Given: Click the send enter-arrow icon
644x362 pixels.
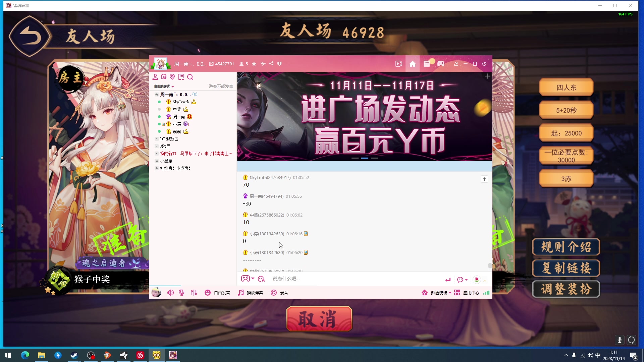Looking at the screenshot, I should pos(448,280).
